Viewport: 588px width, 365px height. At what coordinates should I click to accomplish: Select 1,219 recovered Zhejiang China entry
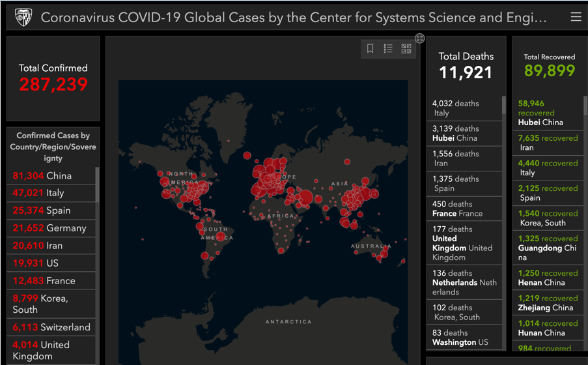pos(548,303)
